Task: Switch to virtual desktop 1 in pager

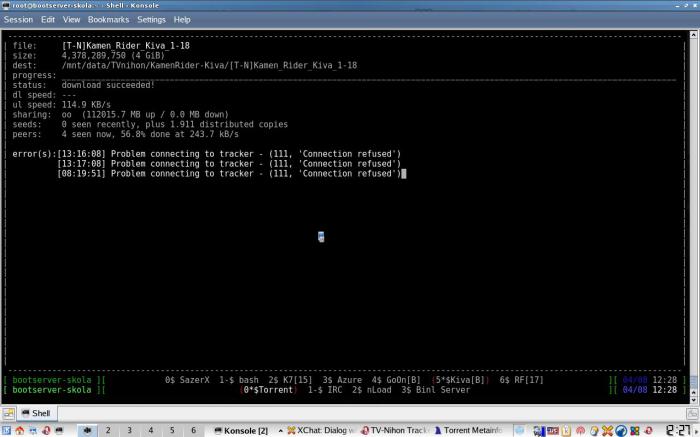Action: [x=87, y=430]
